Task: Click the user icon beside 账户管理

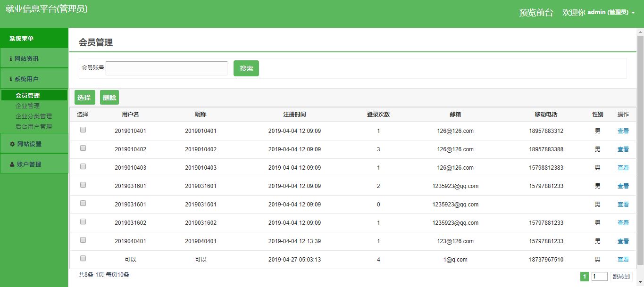Action: (12, 164)
